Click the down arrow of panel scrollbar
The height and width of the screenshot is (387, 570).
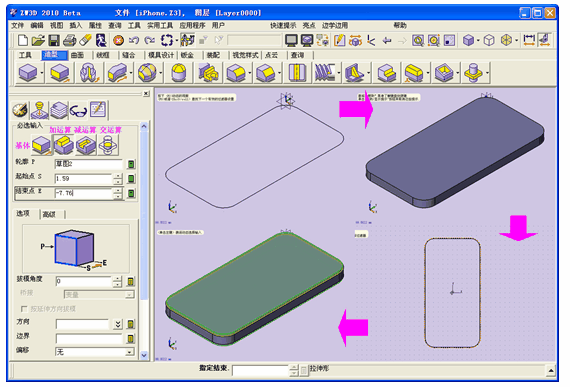tap(144, 355)
